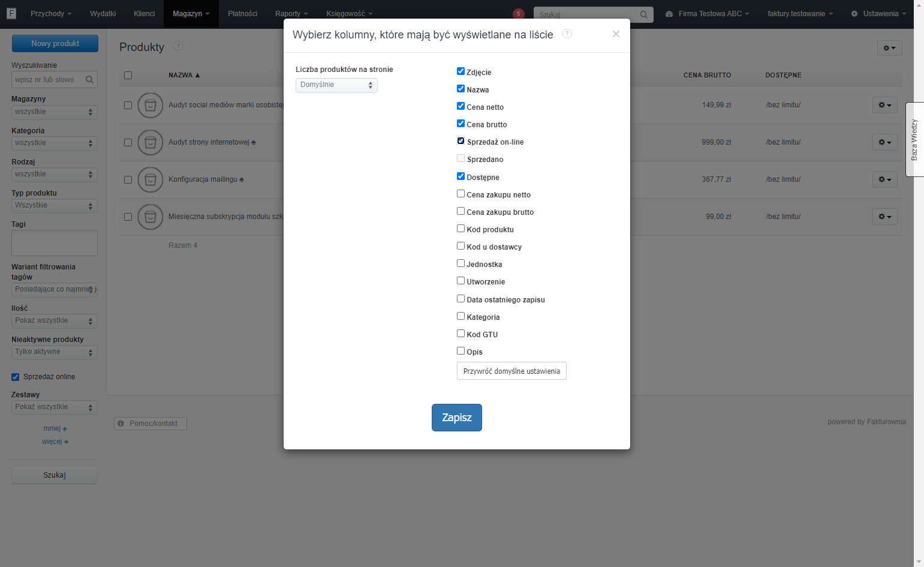Open the Przychody menu
Screen dimensions: 924x567
click(x=51, y=14)
